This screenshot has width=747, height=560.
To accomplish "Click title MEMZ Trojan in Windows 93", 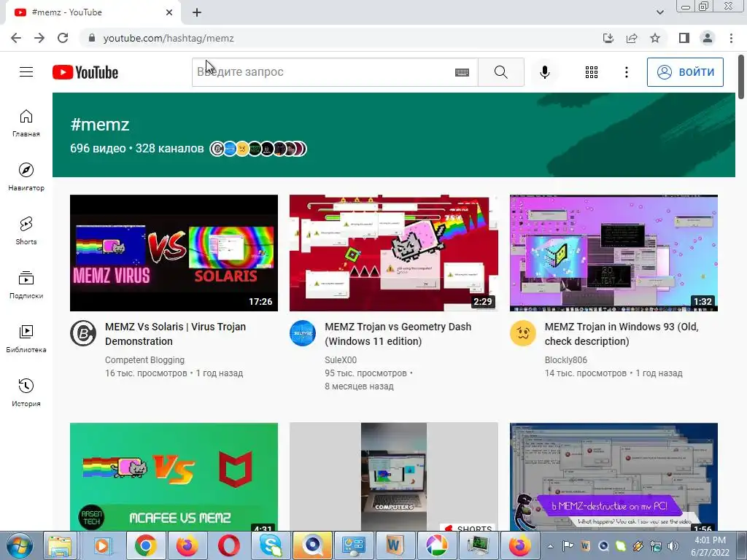I will tap(622, 334).
